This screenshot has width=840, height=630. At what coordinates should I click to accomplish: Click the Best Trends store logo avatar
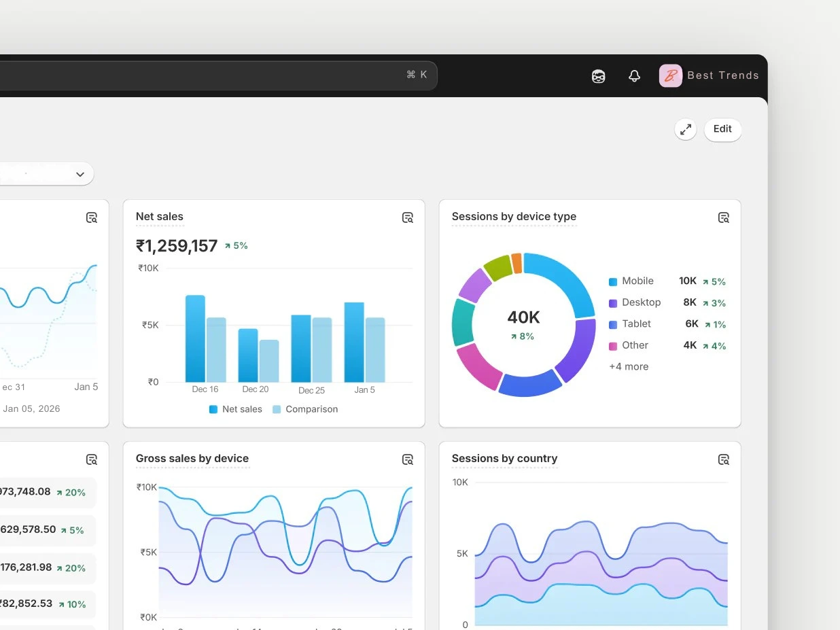(x=670, y=75)
